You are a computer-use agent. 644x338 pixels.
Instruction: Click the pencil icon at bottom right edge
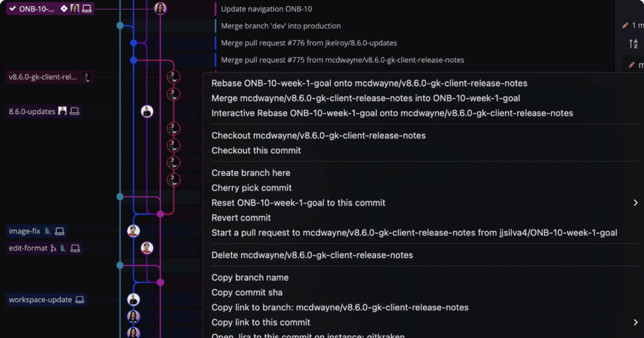[x=632, y=64]
